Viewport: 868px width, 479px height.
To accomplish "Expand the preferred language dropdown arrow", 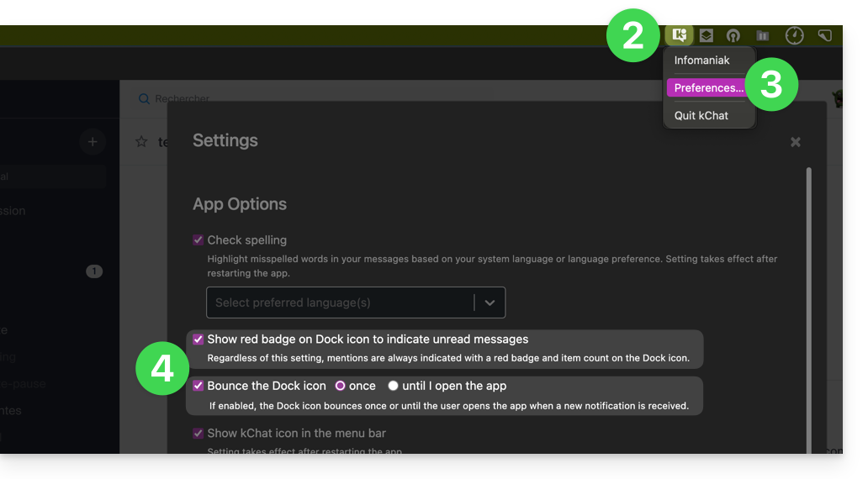I will pyautogui.click(x=490, y=303).
